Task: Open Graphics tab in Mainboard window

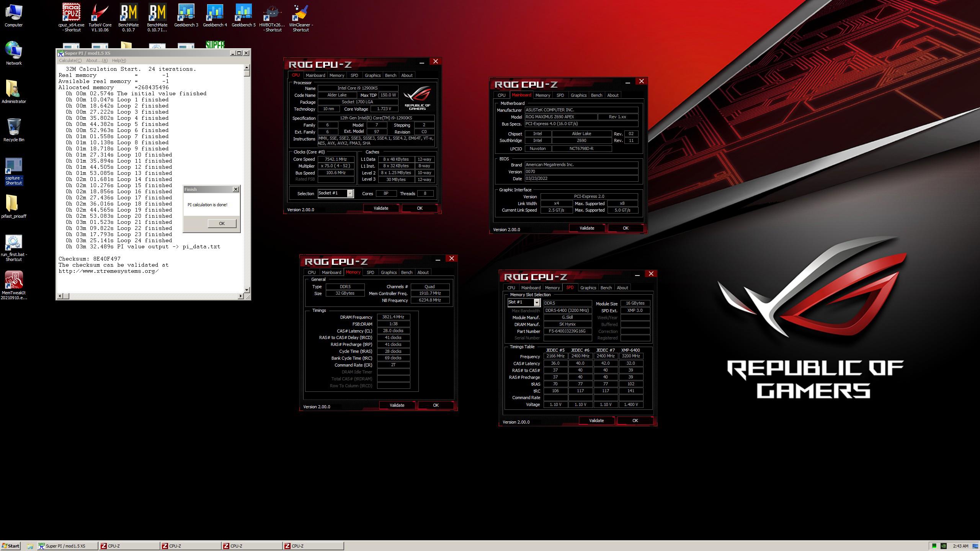Action: point(578,95)
